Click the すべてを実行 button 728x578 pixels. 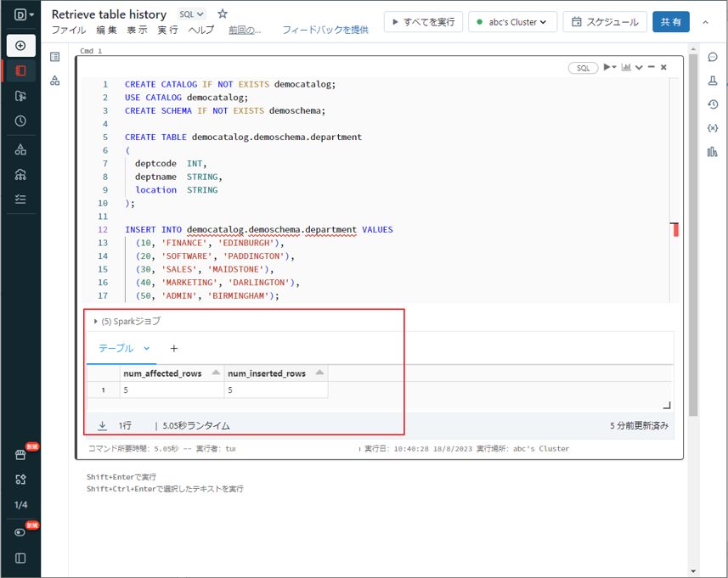[422, 22]
